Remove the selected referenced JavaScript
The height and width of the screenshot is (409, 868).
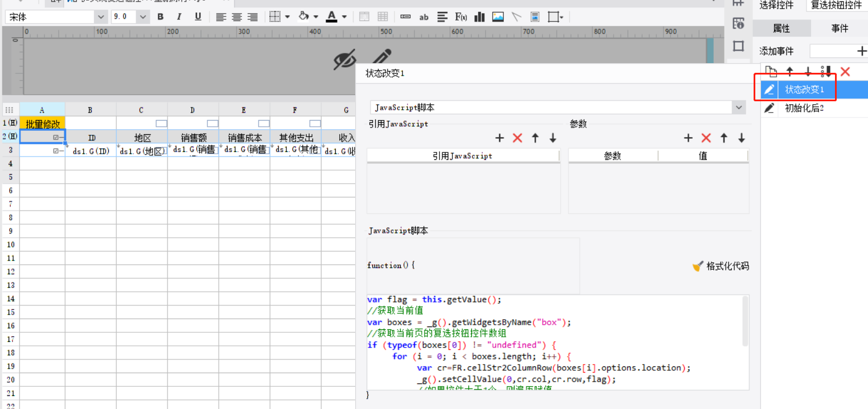(x=517, y=138)
